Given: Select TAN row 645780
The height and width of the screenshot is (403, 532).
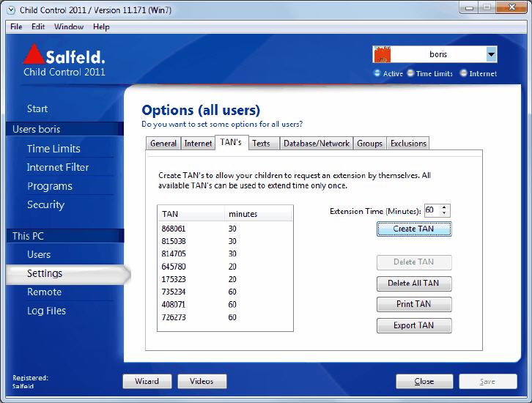Looking at the screenshot, I should [x=225, y=267].
